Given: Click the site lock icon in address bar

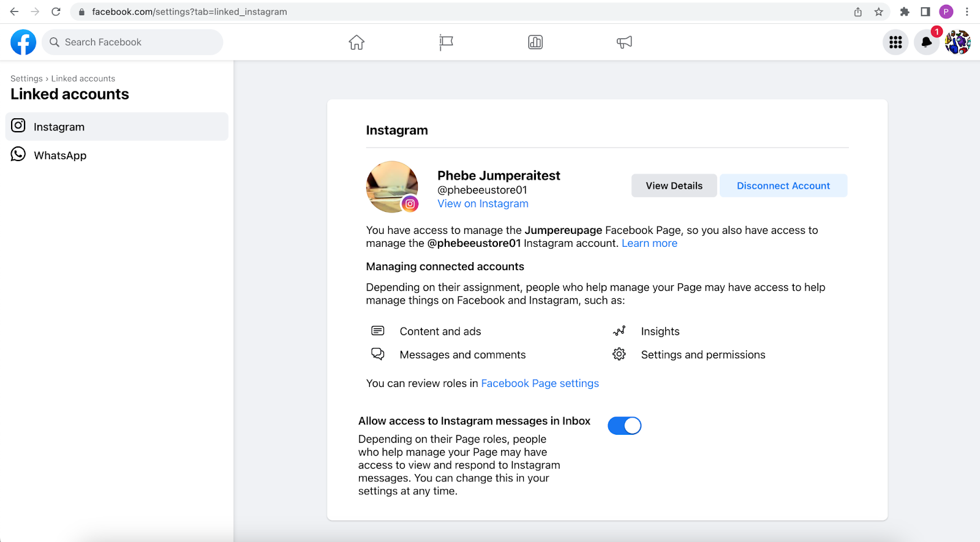Looking at the screenshot, I should click(x=81, y=12).
